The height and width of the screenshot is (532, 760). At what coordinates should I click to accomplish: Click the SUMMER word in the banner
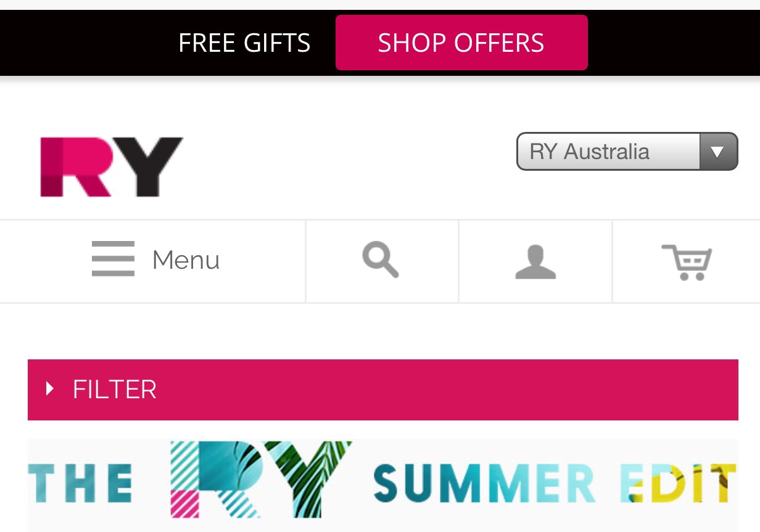click(x=484, y=484)
